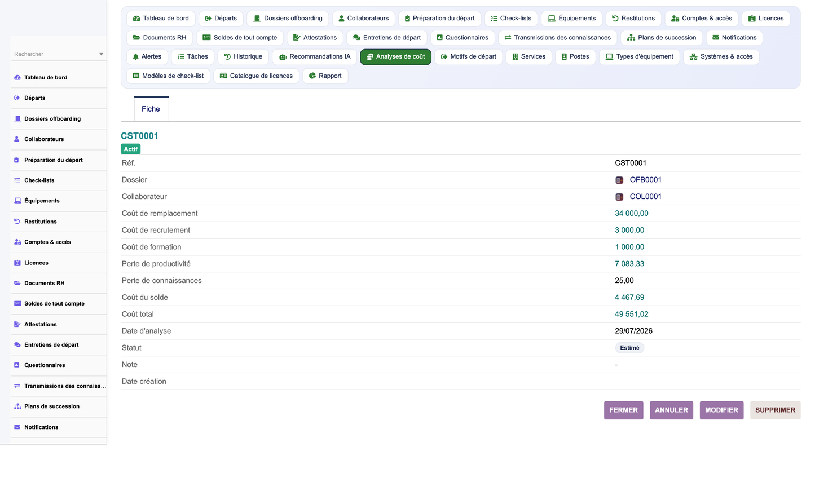
Task: Open Entretiens de départ in sidebar
Action: click(x=51, y=345)
